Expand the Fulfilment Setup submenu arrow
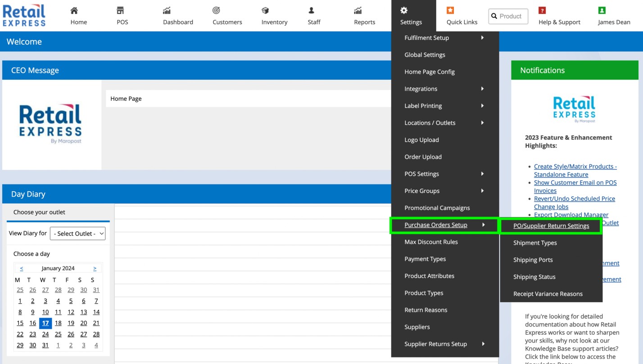The image size is (643, 364). [482, 38]
